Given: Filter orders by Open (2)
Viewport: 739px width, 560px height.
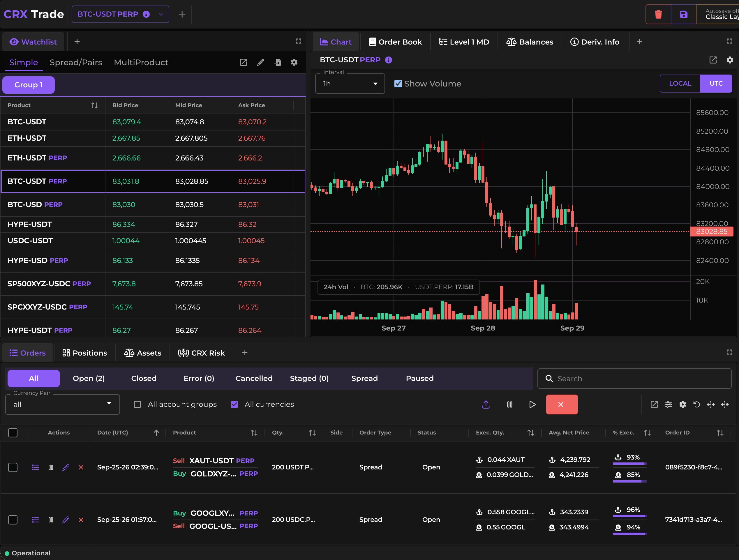Looking at the screenshot, I should coord(89,378).
